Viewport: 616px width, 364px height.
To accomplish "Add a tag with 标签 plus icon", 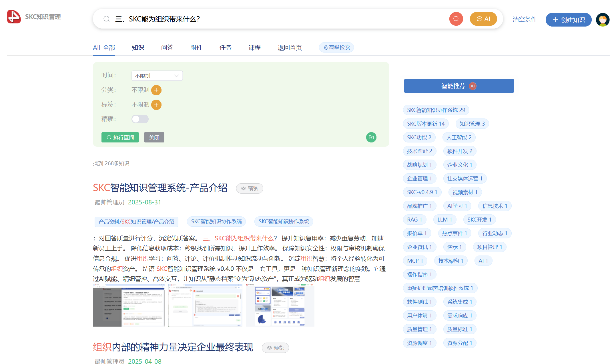I will tap(156, 105).
